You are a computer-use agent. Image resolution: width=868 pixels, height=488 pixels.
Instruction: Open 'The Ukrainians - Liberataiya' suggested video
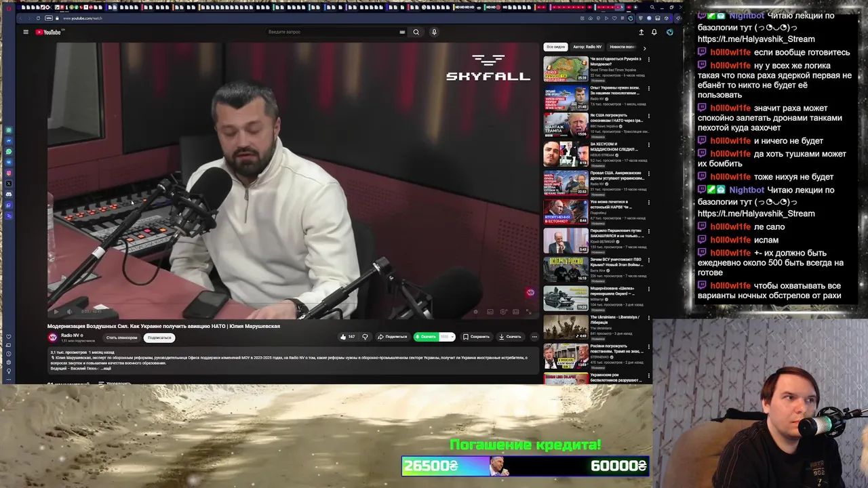click(x=566, y=327)
